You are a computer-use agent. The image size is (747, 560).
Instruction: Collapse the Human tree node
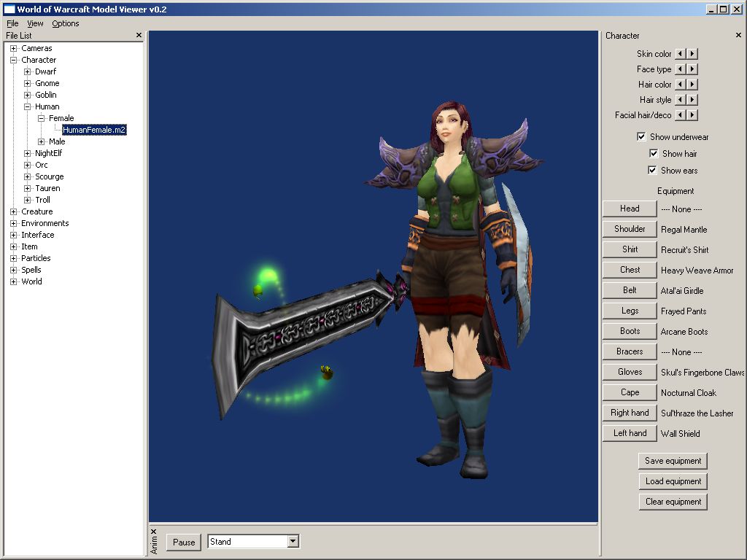tap(27, 106)
